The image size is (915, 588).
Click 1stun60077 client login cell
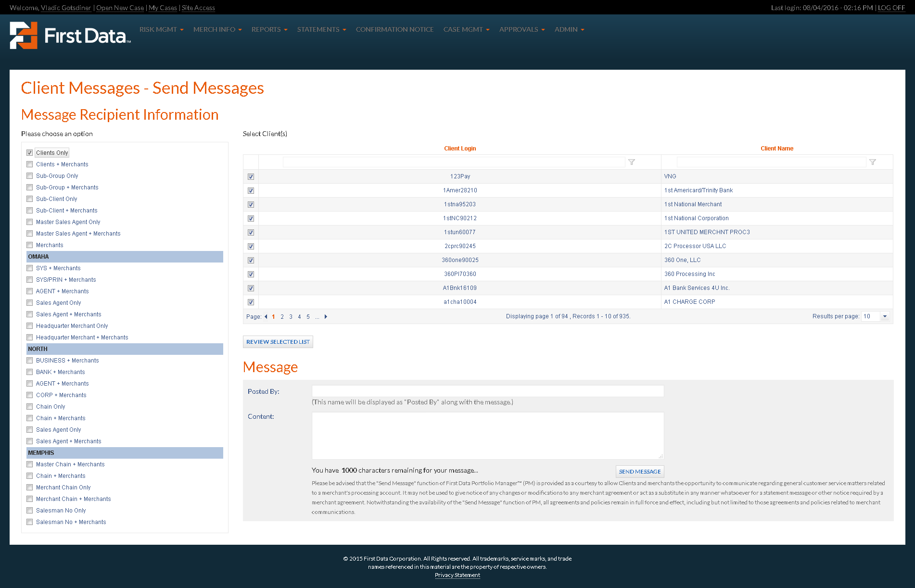[x=460, y=232]
